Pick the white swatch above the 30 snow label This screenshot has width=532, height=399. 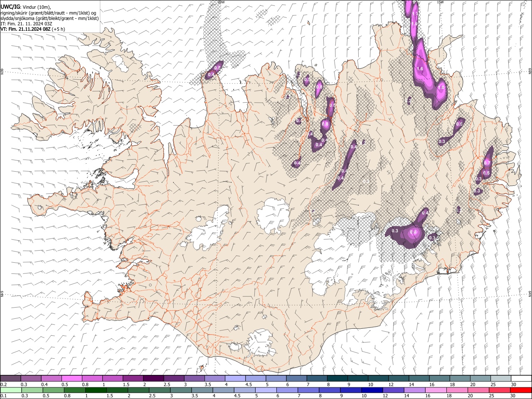[521, 379]
